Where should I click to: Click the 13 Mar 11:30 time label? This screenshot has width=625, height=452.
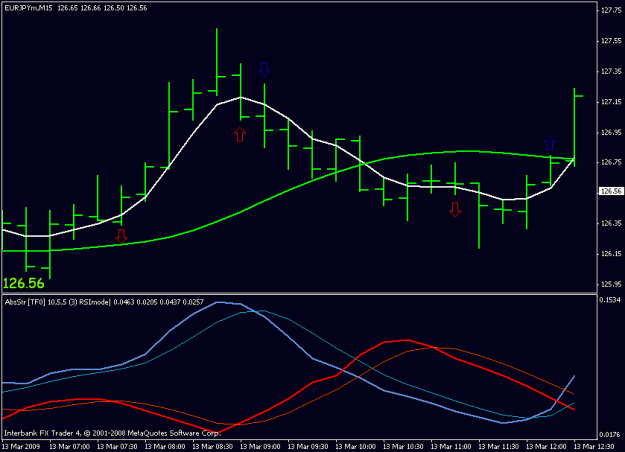(499, 446)
